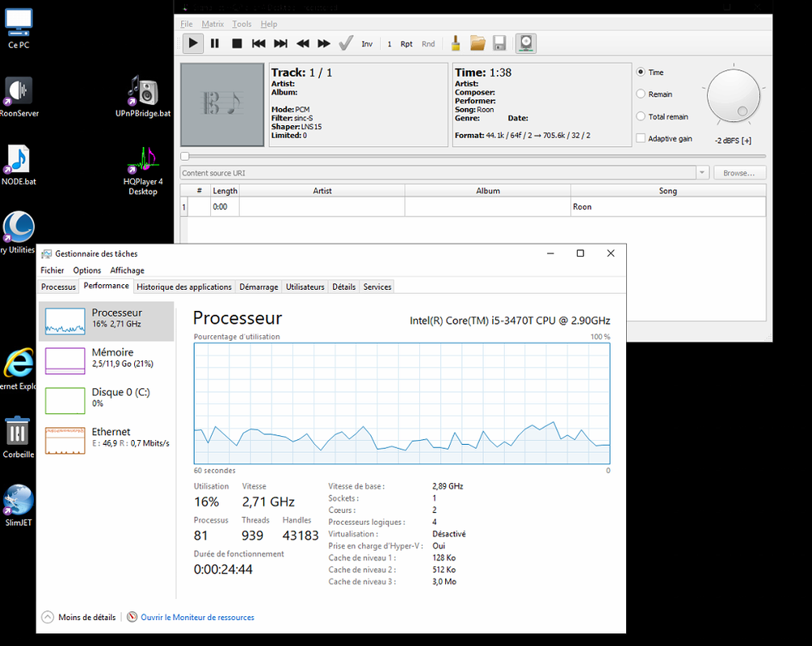Open Options menu in Task Manager
The width and height of the screenshot is (812, 646).
(x=87, y=271)
